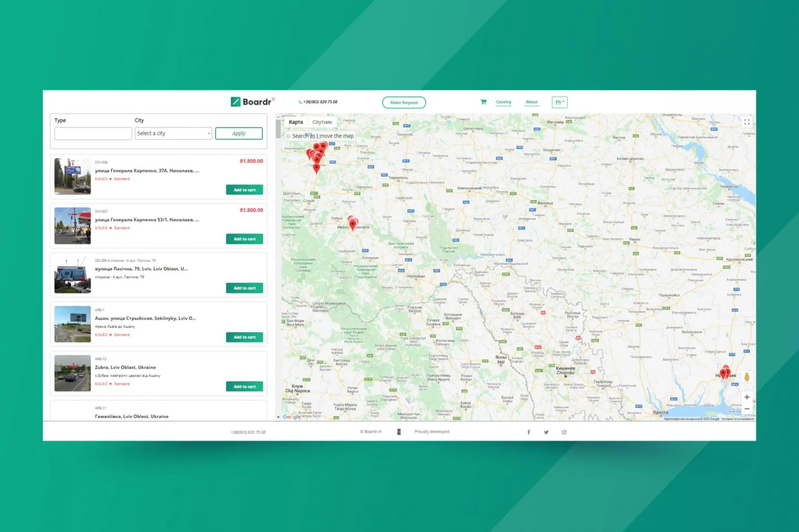Image resolution: width=799 pixels, height=532 pixels.
Task: Click the ₴1,800.00 price of ICH-006
Action: [x=251, y=161]
